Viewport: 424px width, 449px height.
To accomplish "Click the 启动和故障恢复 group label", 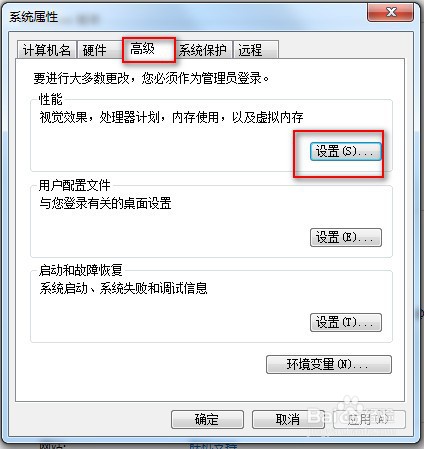I will pyautogui.click(x=80, y=270).
